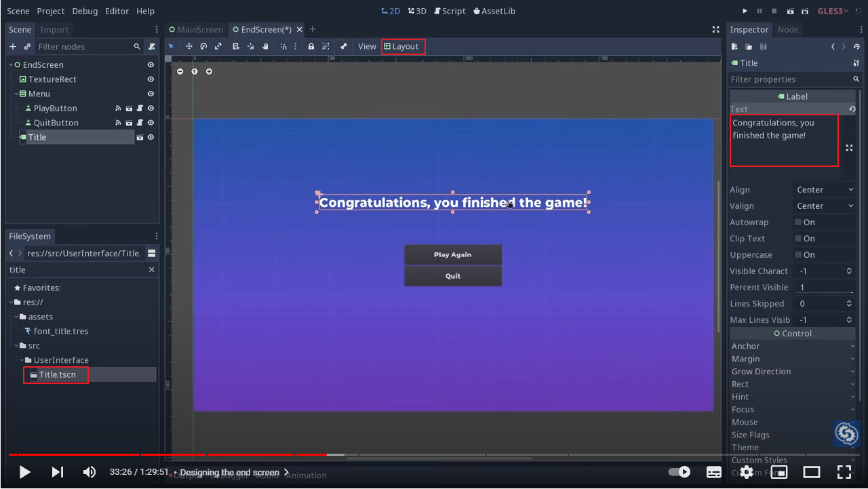
Task: Split mode toggle in FileSystem path bar
Action: pyautogui.click(x=152, y=253)
